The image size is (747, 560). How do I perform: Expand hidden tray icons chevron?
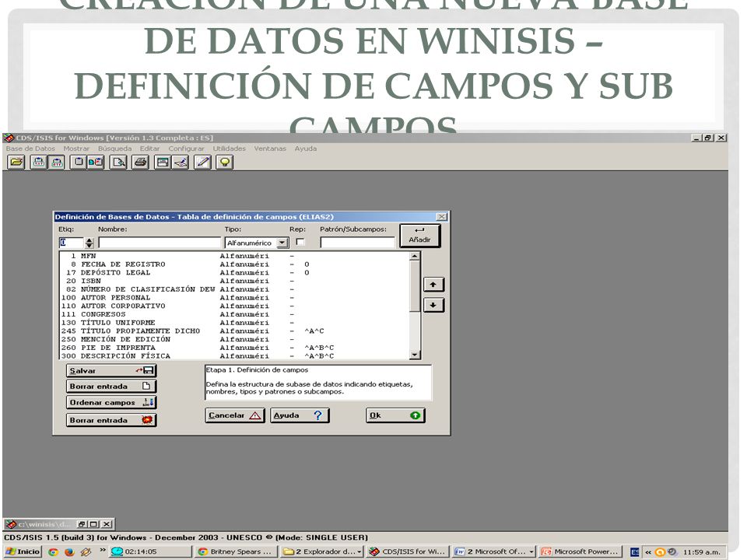click(x=648, y=552)
